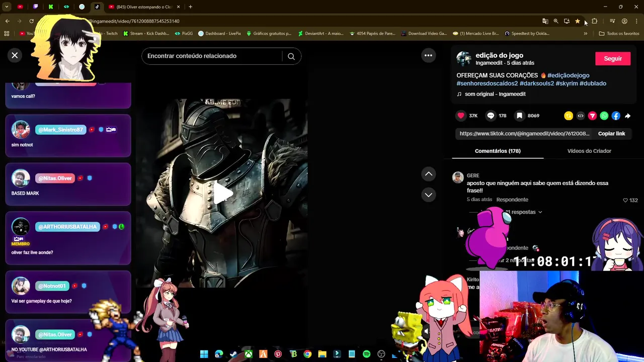Expand hidden bookmarks chevron

pyautogui.click(x=585, y=34)
